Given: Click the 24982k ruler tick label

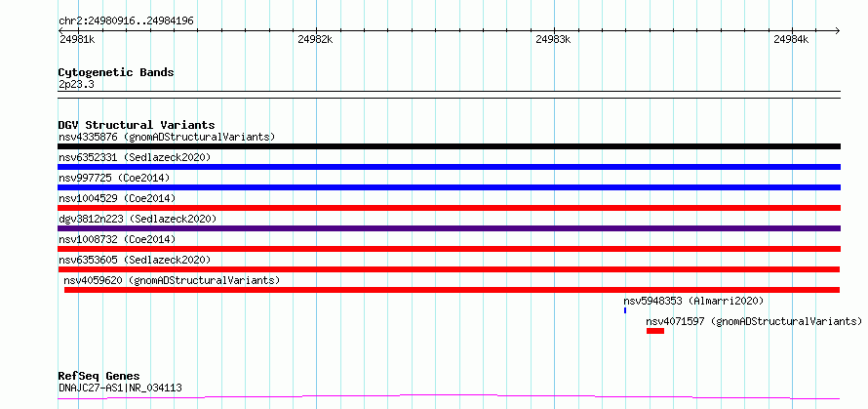Looking at the screenshot, I should click(315, 39).
